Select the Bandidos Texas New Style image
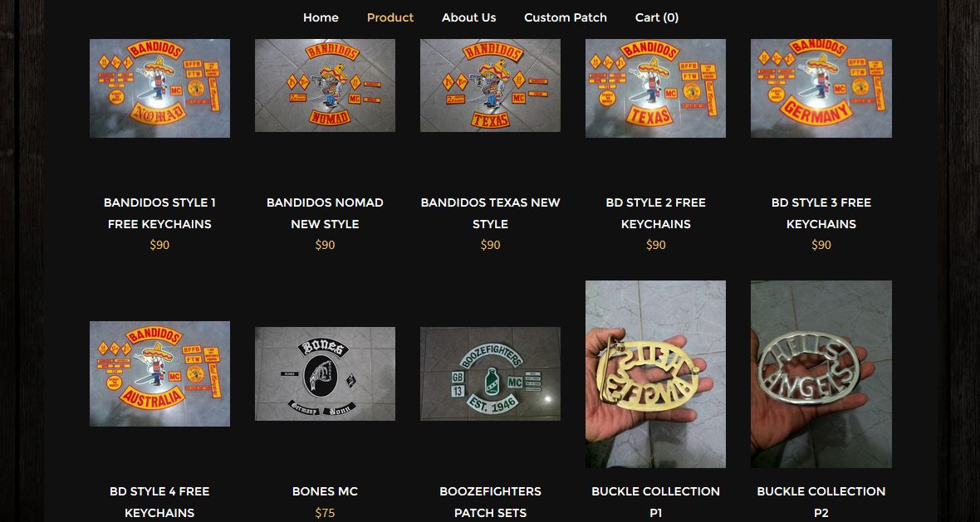The height and width of the screenshot is (522, 980). [490, 85]
